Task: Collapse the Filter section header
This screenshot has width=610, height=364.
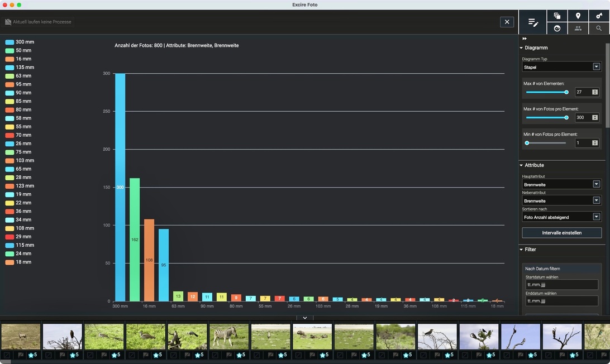Action: click(x=530, y=250)
